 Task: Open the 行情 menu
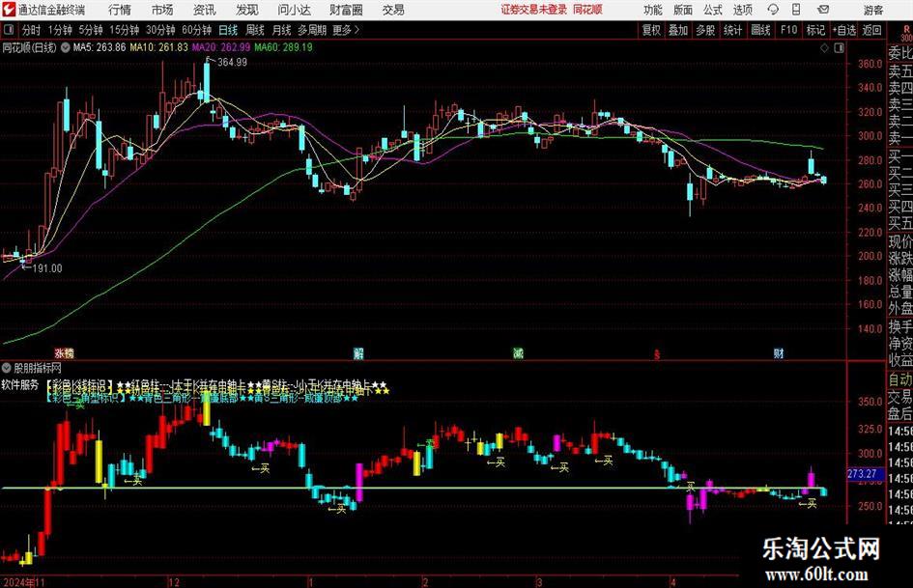(x=120, y=10)
